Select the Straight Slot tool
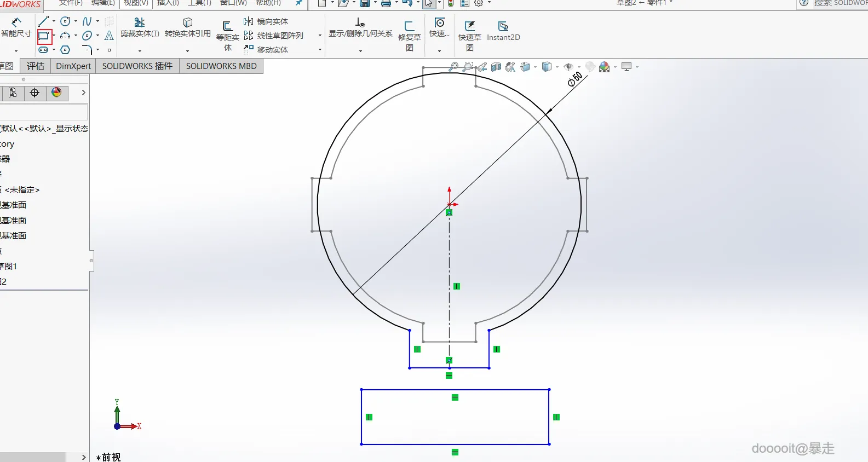 43,50
